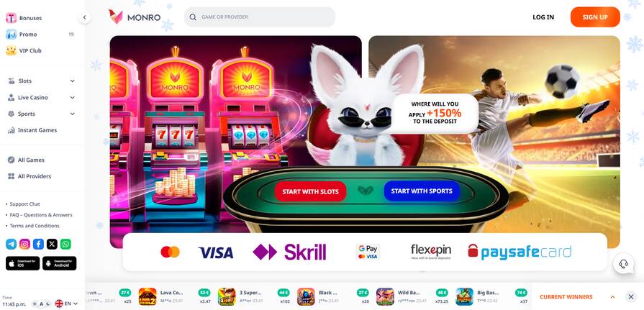Click the orange Sign Up button
The width and height of the screenshot is (644, 310).
point(595,17)
